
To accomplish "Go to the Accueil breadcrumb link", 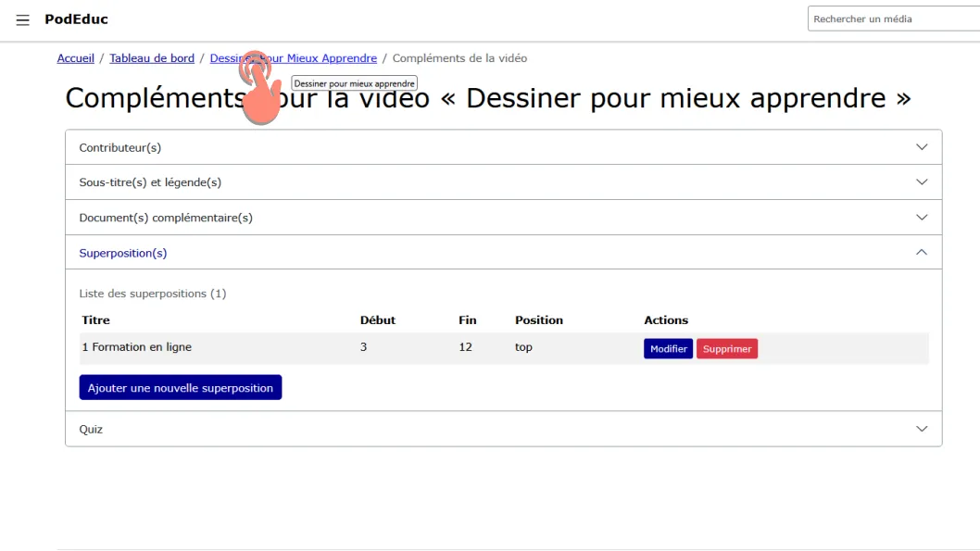I will point(76,58).
